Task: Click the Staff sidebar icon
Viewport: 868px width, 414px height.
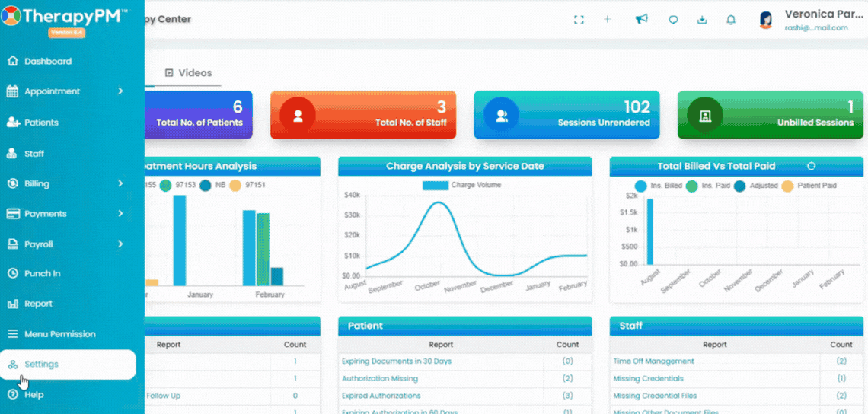Action: coord(12,154)
